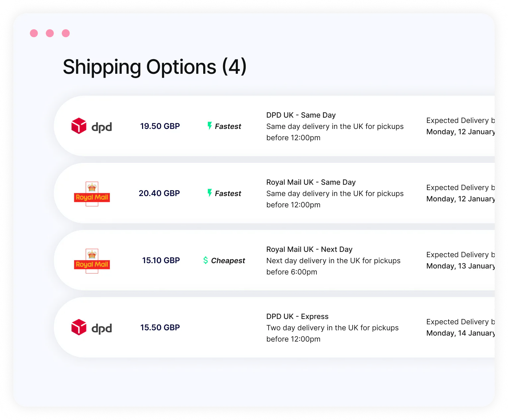
Task: Select the 19.50 GBP price
Action: pyautogui.click(x=160, y=126)
